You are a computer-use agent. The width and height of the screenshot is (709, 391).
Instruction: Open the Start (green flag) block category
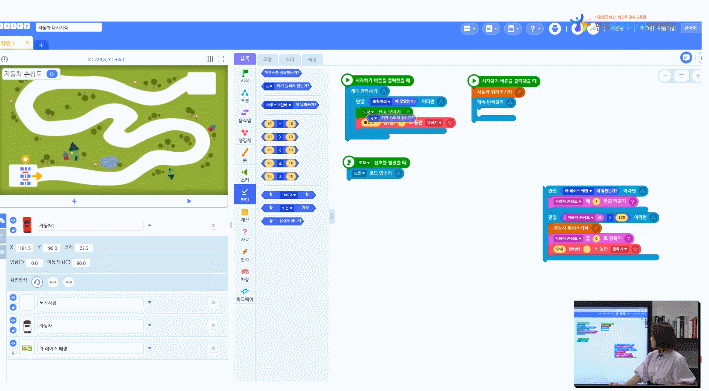[245, 75]
